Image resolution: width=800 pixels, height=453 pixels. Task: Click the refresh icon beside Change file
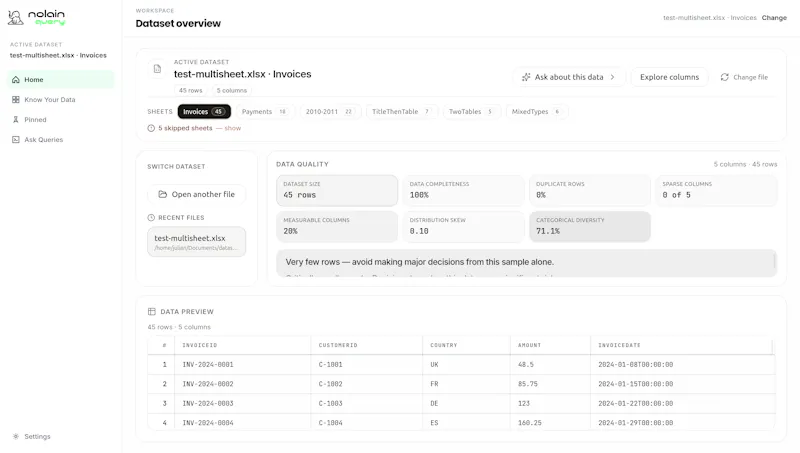click(x=724, y=77)
